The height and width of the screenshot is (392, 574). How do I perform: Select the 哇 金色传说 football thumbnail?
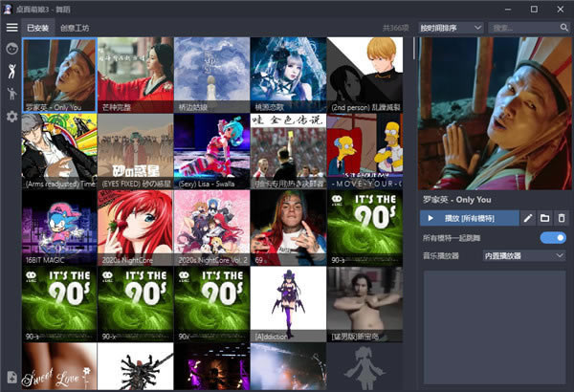(289, 151)
